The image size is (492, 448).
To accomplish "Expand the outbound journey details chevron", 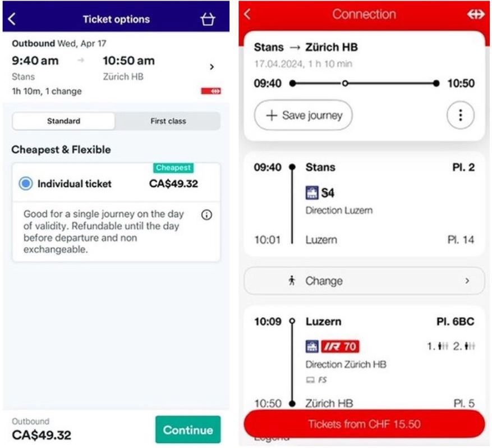I will tap(212, 67).
